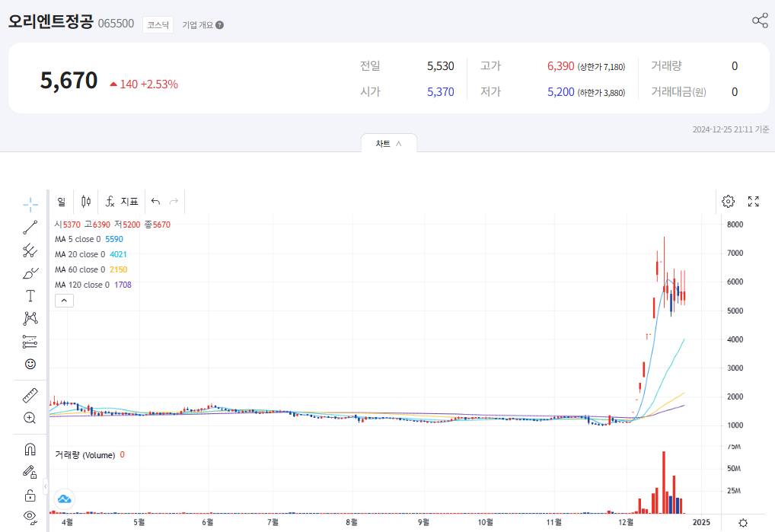The height and width of the screenshot is (532, 775).
Task: Click the open price 5,370 value
Action: coord(440,92)
